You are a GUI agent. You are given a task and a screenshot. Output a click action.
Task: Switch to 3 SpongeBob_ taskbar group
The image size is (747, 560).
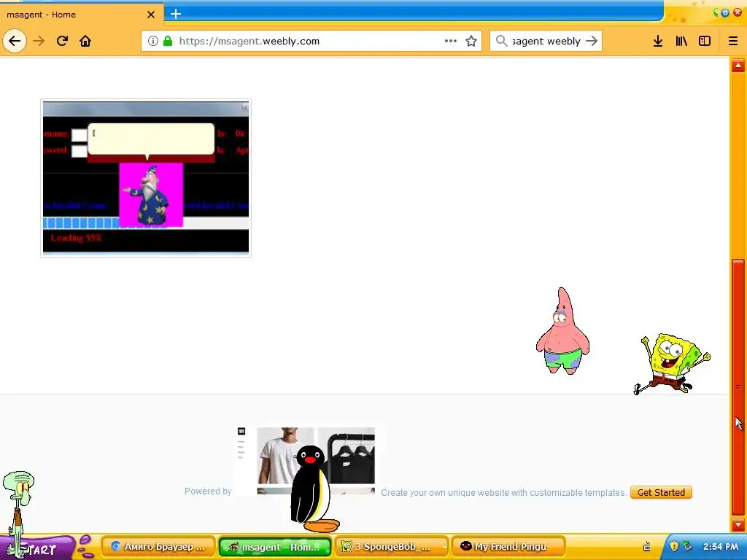(x=392, y=547)
